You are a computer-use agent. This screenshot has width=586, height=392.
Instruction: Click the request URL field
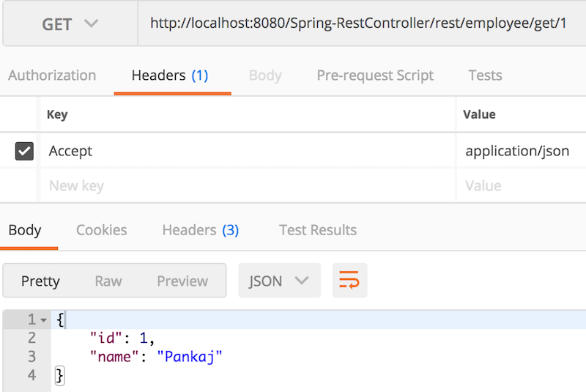coord(362,23)
